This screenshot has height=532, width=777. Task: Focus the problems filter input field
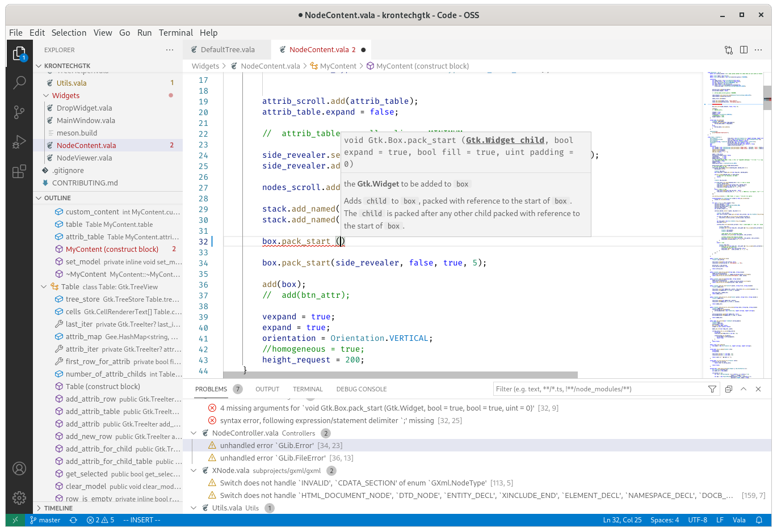pos(599,389)
